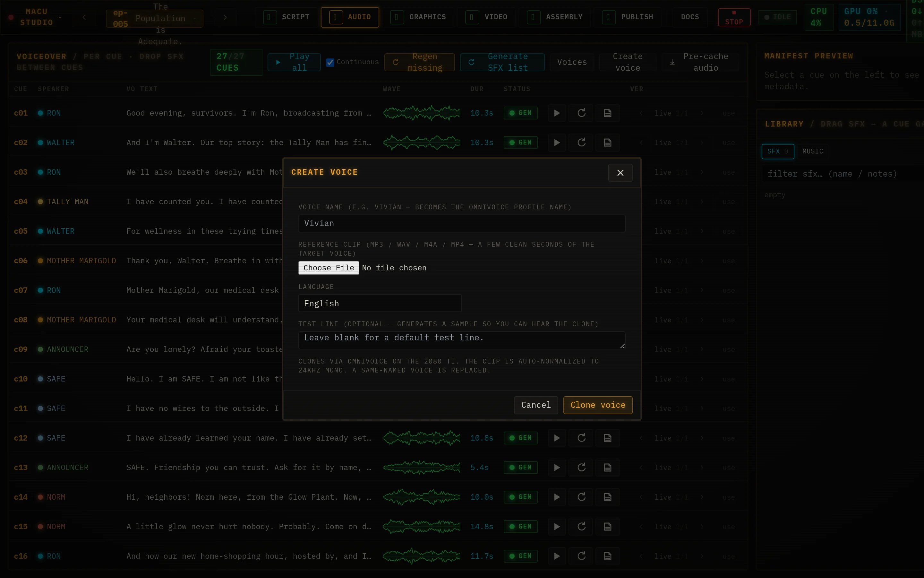Screen dimensions: 924x578
Task: Select the SFX library tab
Action: (x=777, y=151)
